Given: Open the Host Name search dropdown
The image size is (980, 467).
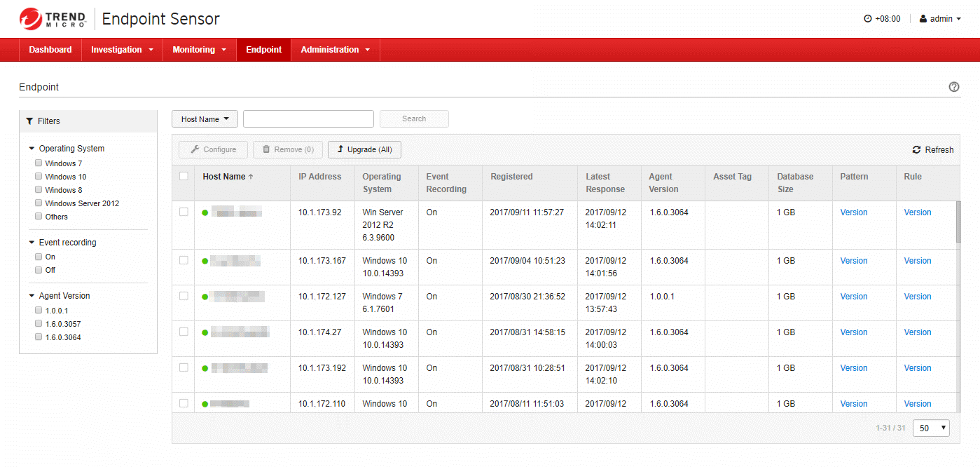Looking at the screenshot, I should click(205, 119).
